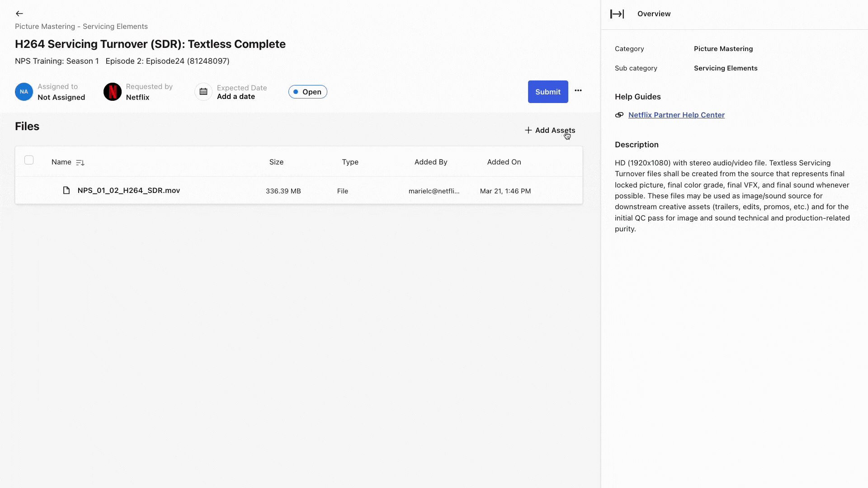Click the file icon beside NPS_01_02_H264_SDR.mov
This screenshot has height=488, width=868.
tap(66, 190)
